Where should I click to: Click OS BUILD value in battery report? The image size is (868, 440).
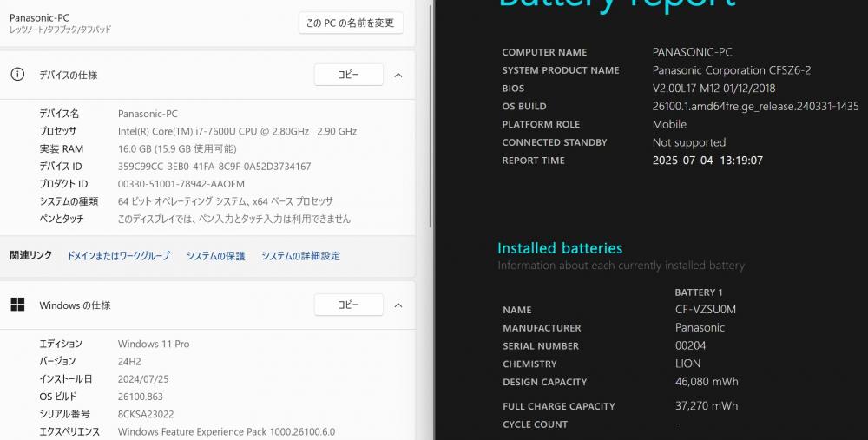[756, 106]
